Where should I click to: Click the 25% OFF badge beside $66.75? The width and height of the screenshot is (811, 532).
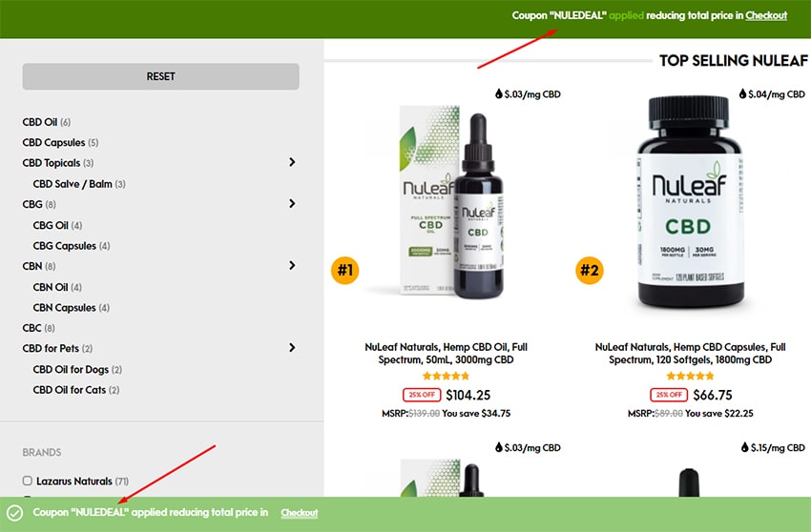tap(669, 395)
